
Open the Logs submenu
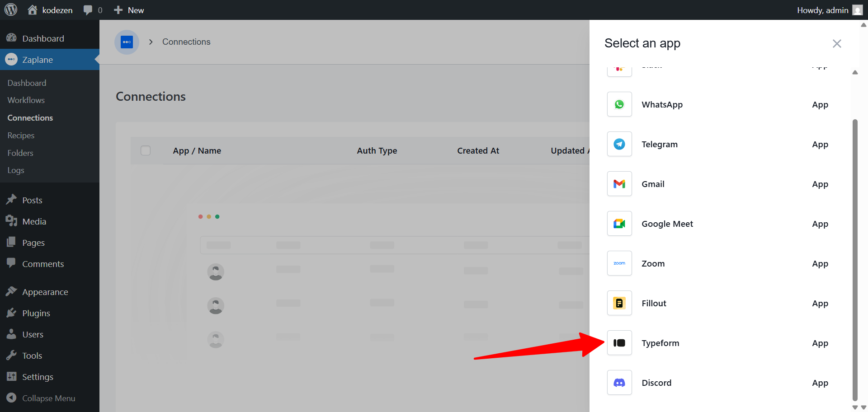coord(16,170)
